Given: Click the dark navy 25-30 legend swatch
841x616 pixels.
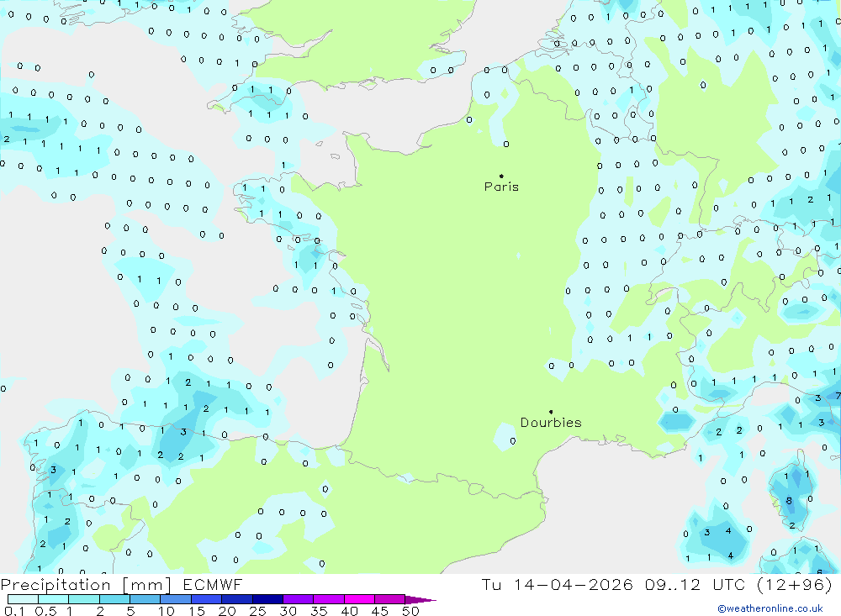Looking at the screenshot, I should 267,599.
